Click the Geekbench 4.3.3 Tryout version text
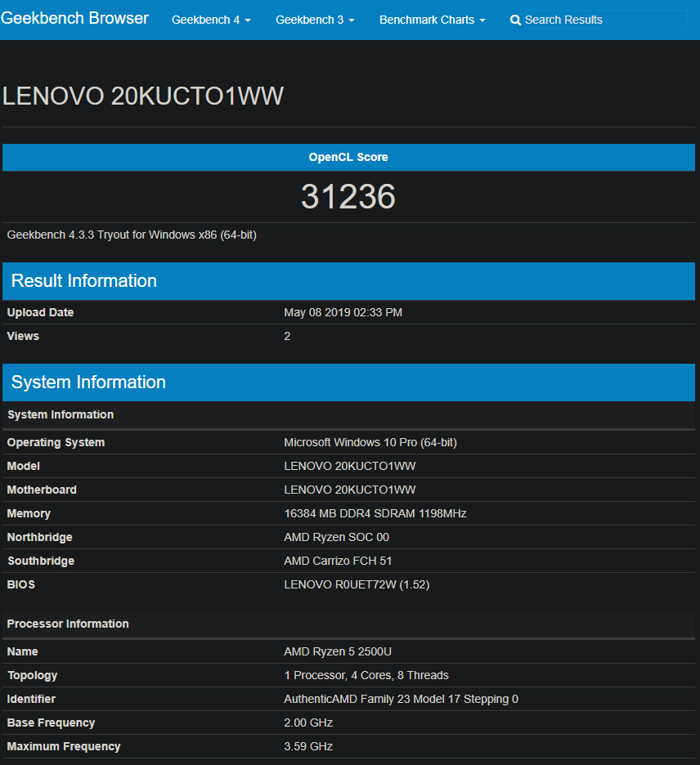 (132, 235)
